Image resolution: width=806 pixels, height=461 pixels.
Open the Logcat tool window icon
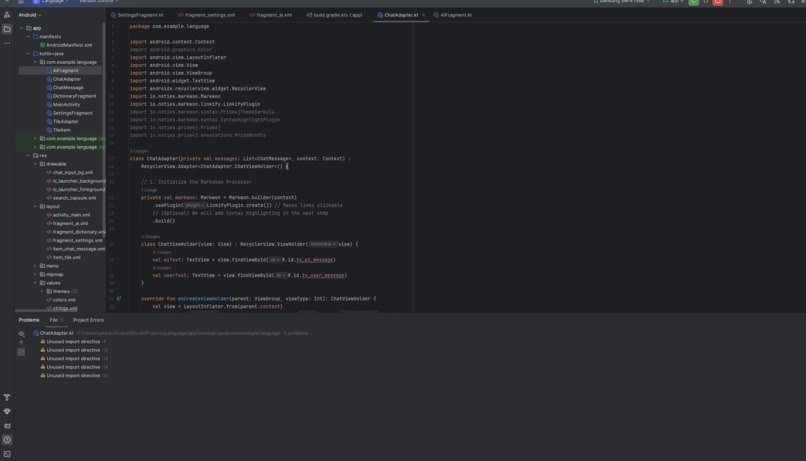pyautogui.click(x=7, y=426)
